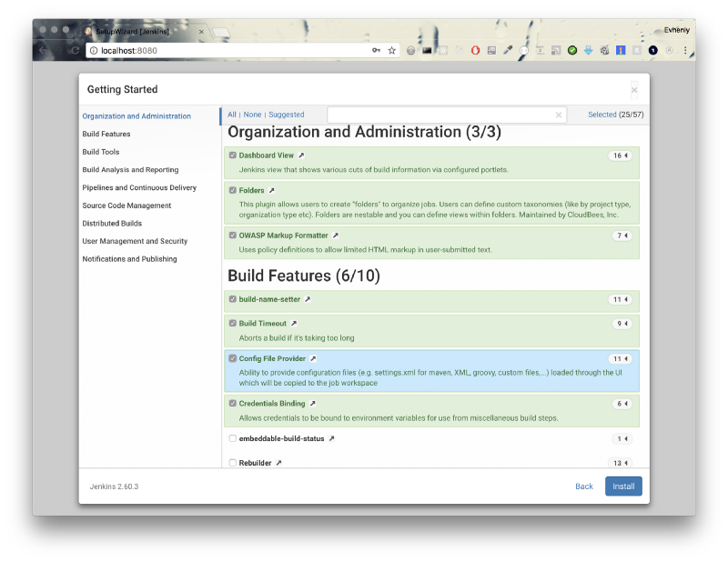Viewport: 728px width, 562px height.
Task: View site information icon in address bar
Action: 94,50
